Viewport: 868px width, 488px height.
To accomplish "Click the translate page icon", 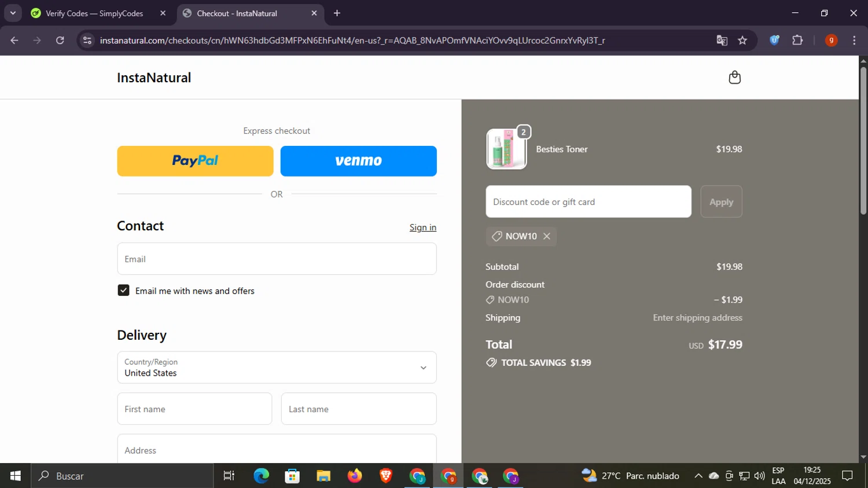I will [x=722, y=40].
